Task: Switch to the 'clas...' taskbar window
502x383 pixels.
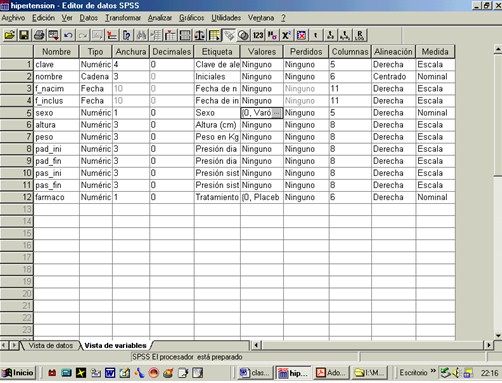Action: 256,373
